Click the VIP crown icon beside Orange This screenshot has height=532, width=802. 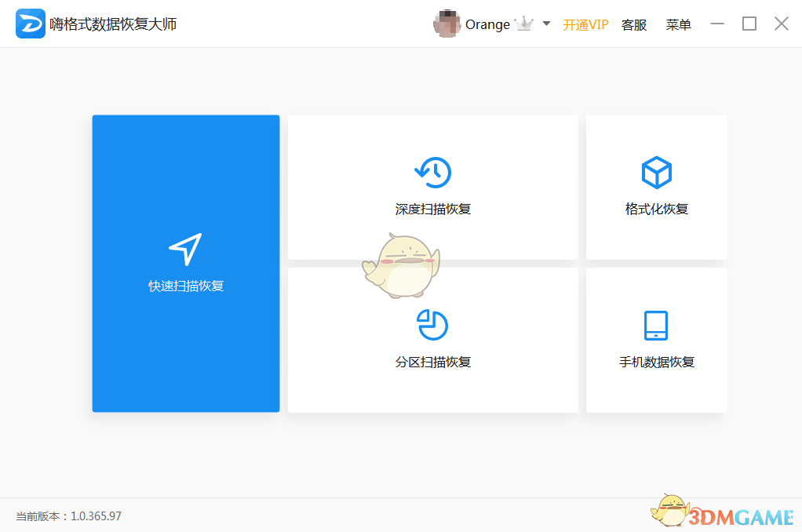coord(523,24)
